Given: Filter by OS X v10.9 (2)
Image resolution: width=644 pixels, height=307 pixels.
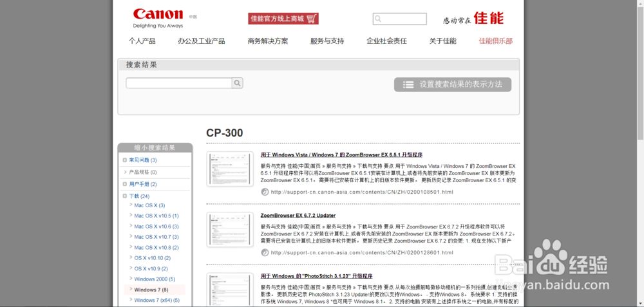Looking at the screenshot, I should (x=151, y=269).
